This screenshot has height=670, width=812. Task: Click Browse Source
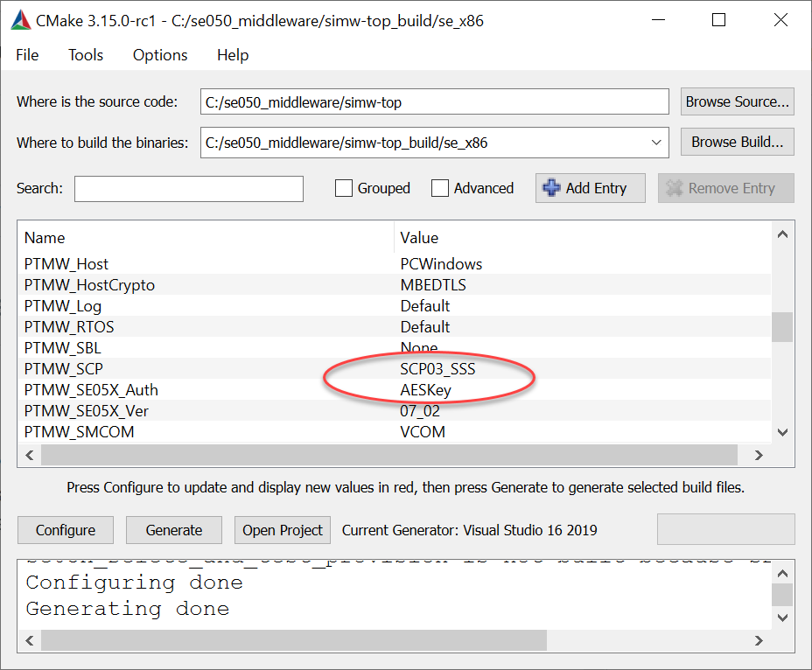737,101
